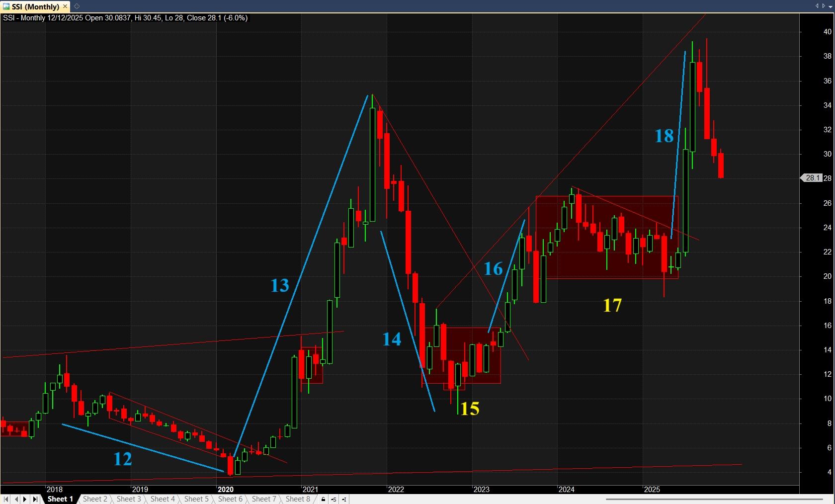Jump to the first chart sheet arrow
This screenshot has width=835, height=504.
pos(6,499)
